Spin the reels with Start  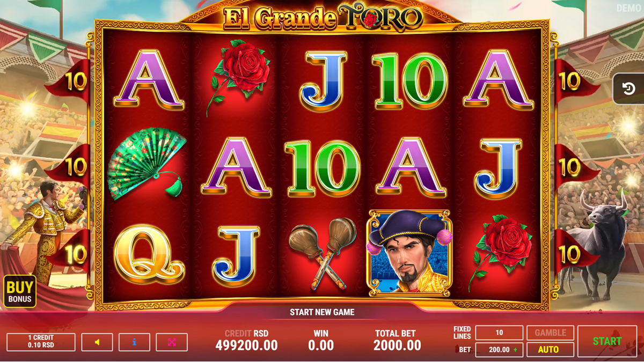pos(607,341)
